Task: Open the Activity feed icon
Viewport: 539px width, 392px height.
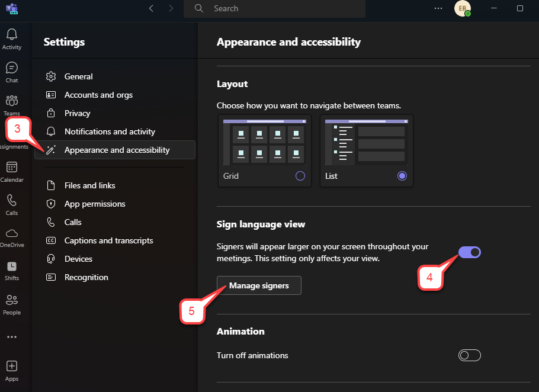Action: coord(12,38)
